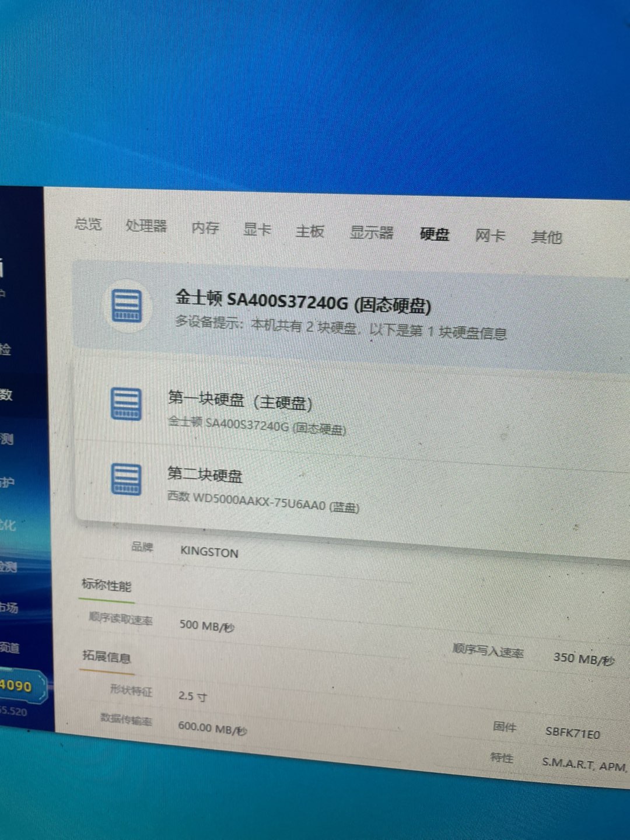Open the 显示器 tab

pos(372,233)
